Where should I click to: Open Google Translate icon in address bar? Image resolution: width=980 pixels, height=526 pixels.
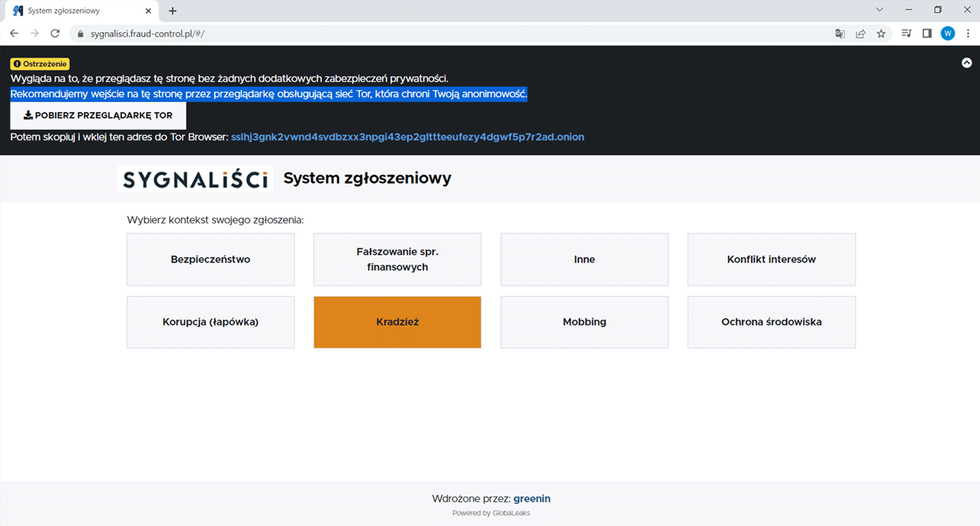[840, 34]
